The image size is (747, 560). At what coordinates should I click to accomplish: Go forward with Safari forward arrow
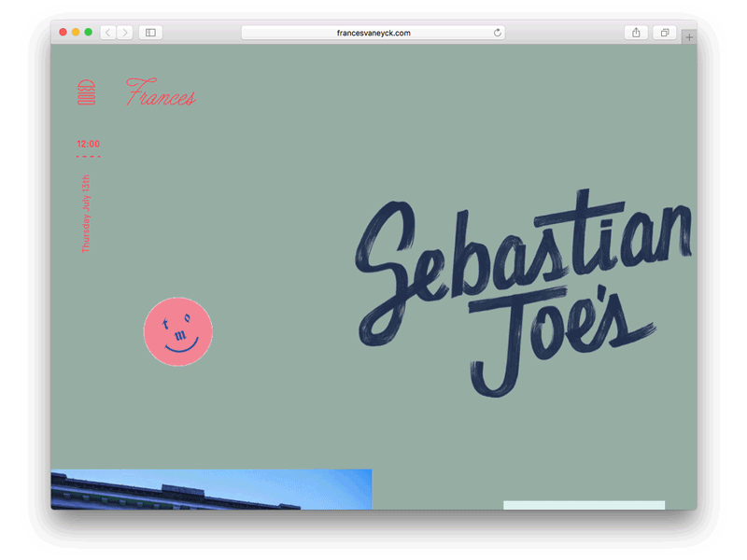click(x=125, y=33)
